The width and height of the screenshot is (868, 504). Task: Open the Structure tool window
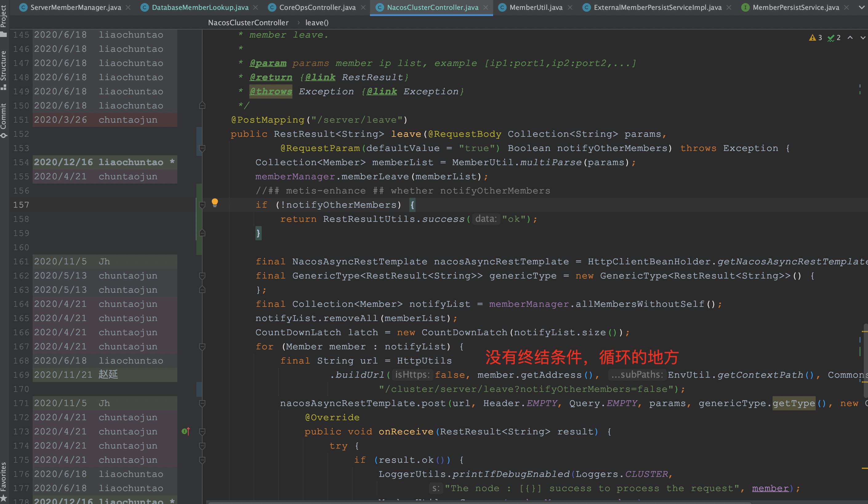click(x=3, y=69)
